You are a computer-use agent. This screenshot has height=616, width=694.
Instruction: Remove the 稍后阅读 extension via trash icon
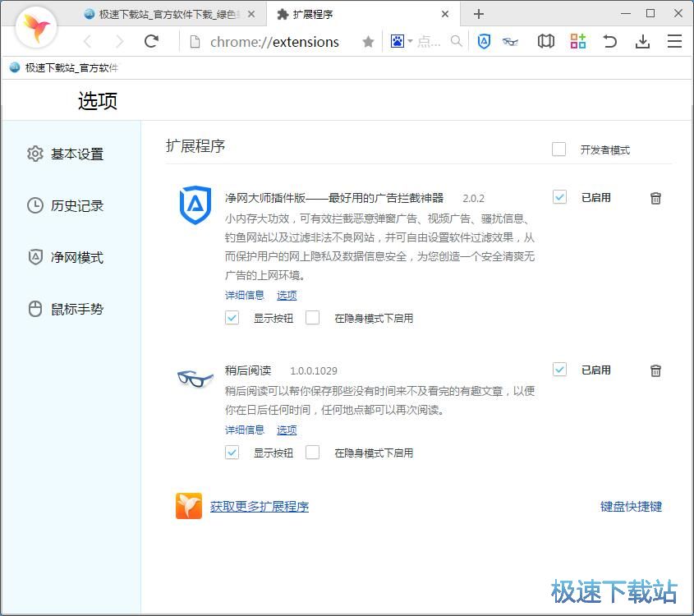coord(655,370)
